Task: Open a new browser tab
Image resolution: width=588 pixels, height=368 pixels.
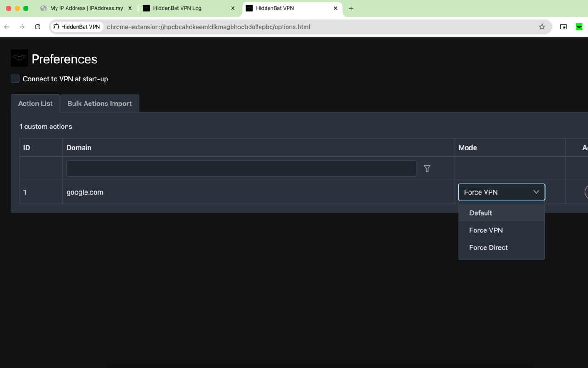Action: [x=351, y=8]
